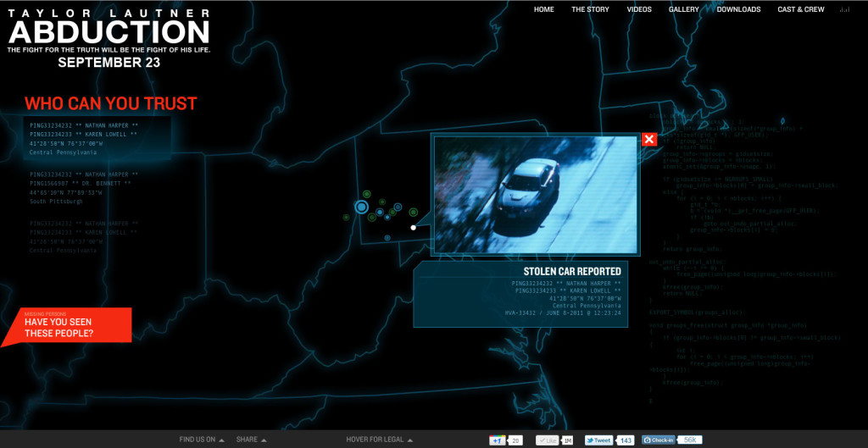The image size is (868, 448).
Task: Click the Google +1 button
Action: tap(497, 440)
